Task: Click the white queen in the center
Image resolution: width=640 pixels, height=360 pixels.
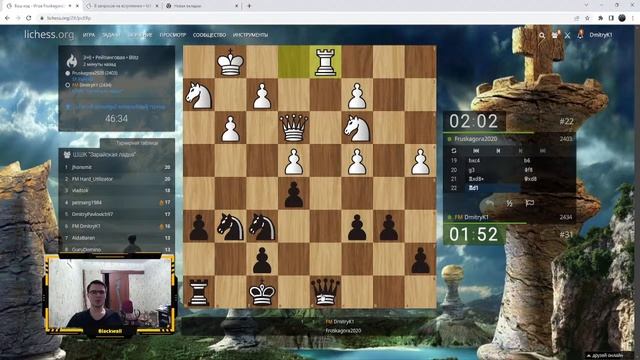Action: click(293, 127)
